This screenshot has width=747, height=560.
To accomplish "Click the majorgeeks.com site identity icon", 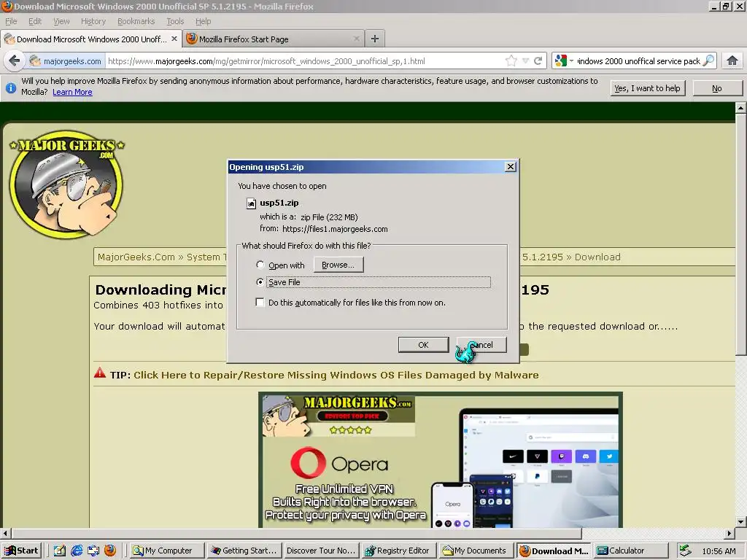I will click(x=35, y=61).
